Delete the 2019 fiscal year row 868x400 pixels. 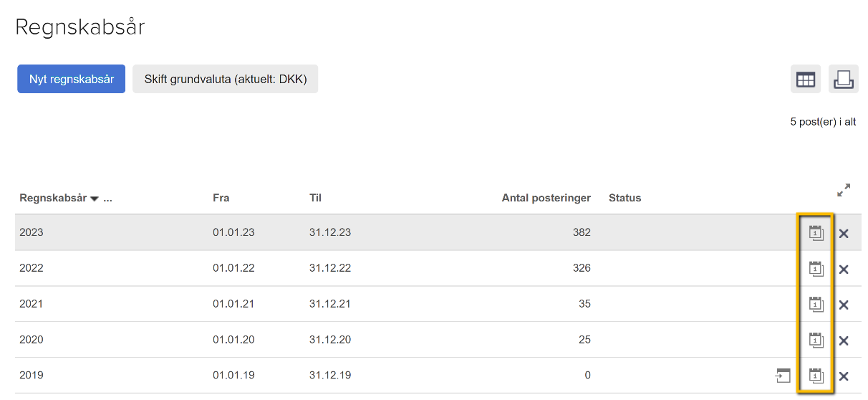pyautogui.click(x=844, y=376)
